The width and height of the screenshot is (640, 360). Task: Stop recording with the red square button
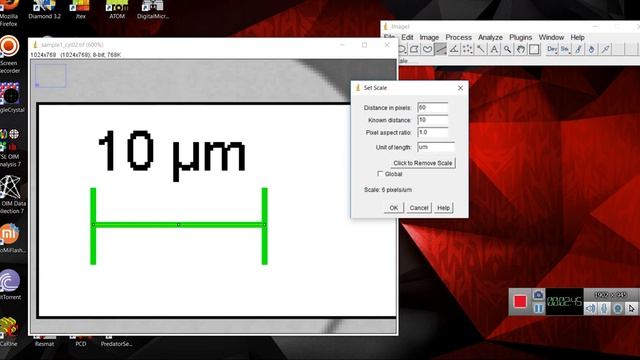[x=520, y=302]
